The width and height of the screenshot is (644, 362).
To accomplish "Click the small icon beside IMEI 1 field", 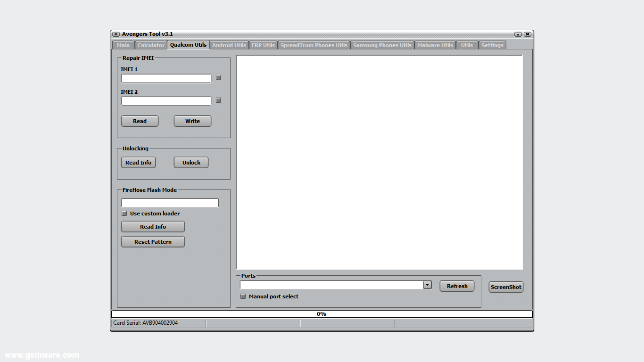I will tap(218, 78).
